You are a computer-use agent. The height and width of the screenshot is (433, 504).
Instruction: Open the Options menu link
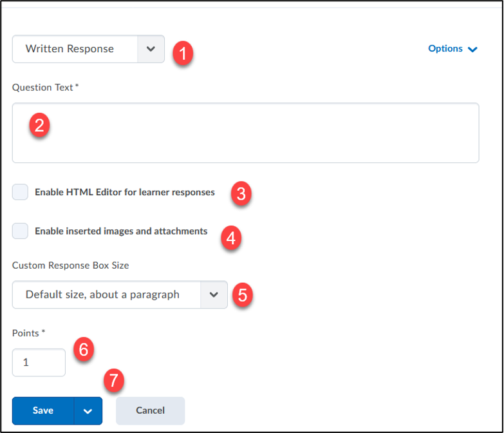coord(445,49)
